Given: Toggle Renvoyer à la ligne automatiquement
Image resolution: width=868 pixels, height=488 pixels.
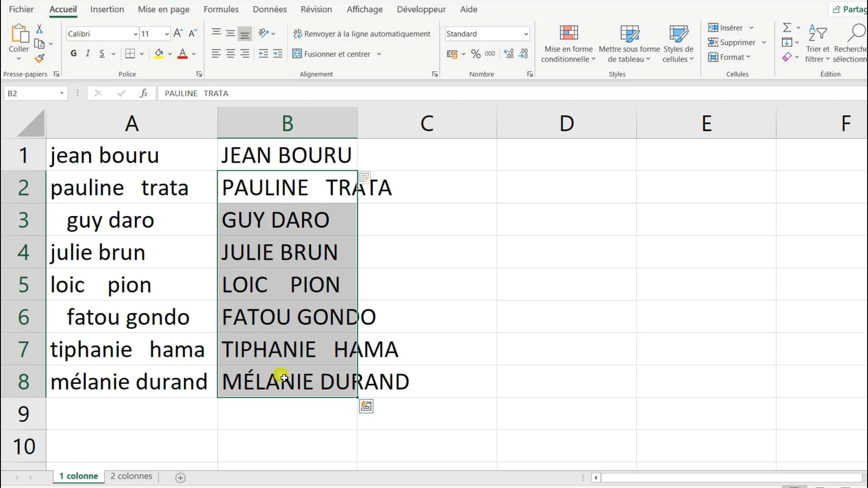Looking at the screenshot, I should click(x=362, y=34).
